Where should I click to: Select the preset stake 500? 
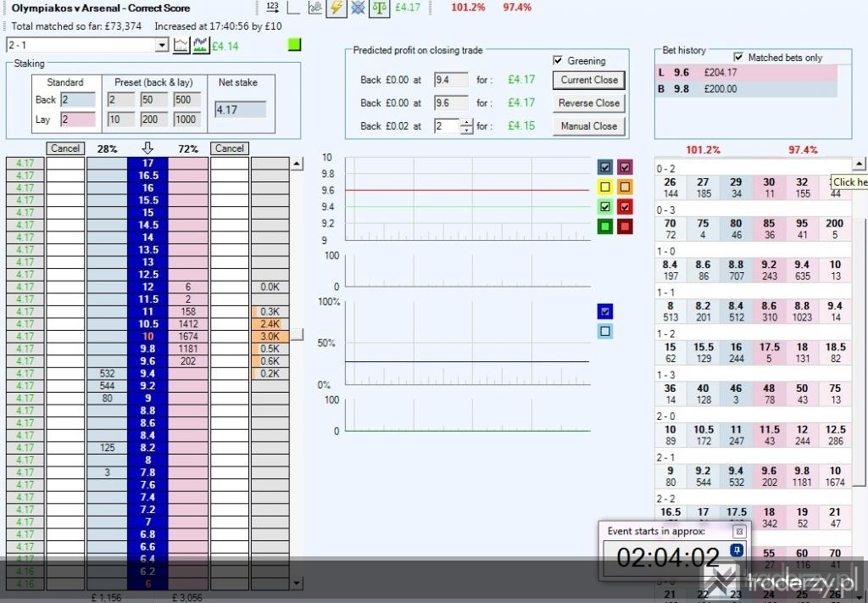(x=186, y=100)
